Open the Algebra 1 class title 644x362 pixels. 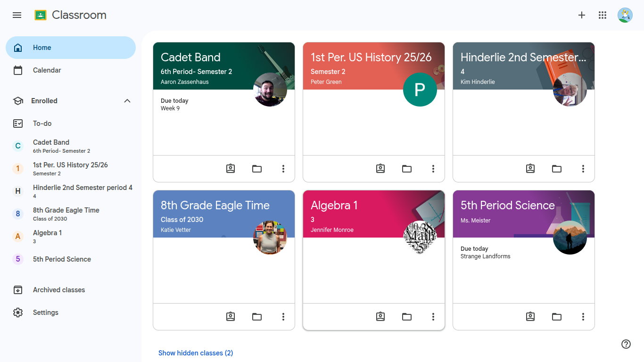334,206
